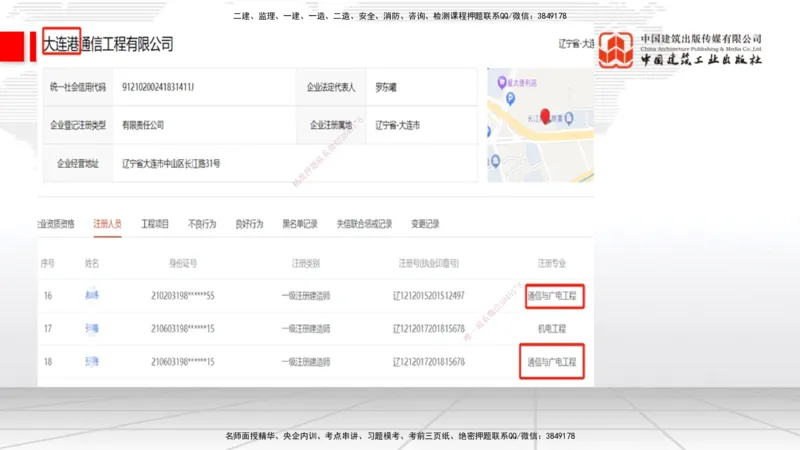Screen dimensions: 800x450
Task: Click 一级注册建造师 in row 18
Action: (306, 362)
